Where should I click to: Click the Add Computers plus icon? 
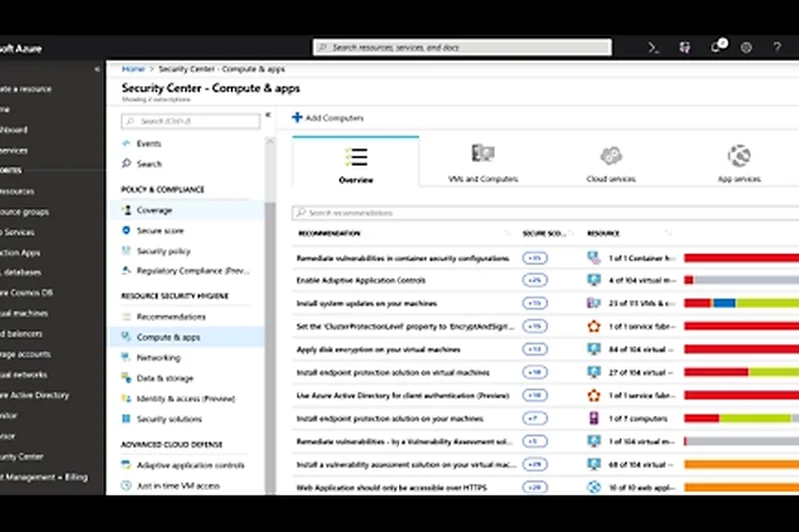[297, 118]
